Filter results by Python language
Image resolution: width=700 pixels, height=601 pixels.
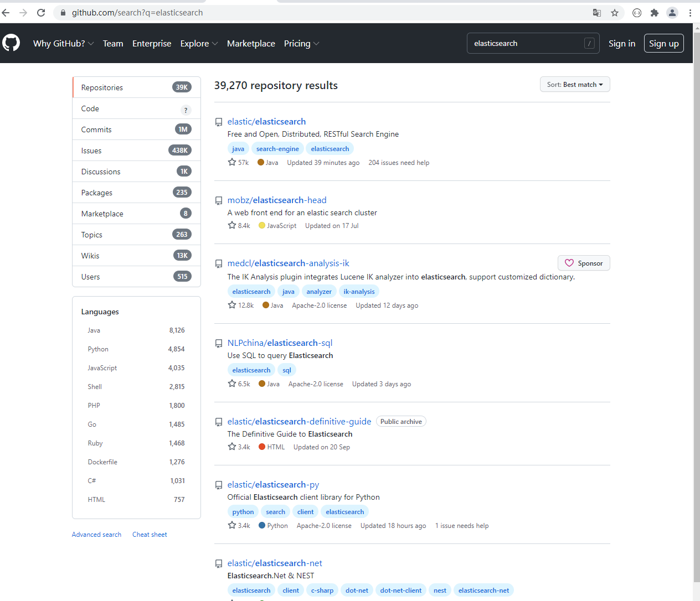click(136, 349)
